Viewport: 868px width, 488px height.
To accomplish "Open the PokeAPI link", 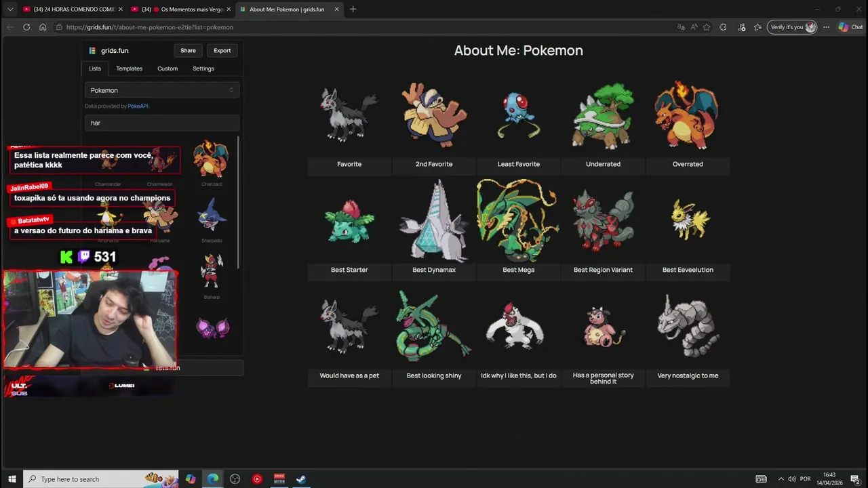I will (x=138, y=106).
